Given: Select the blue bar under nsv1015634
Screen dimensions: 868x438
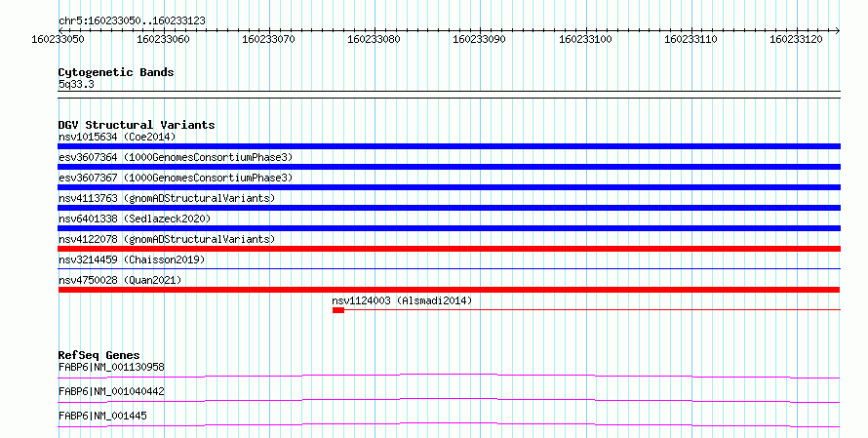Looking at the screenshot, I should point(449,146).
